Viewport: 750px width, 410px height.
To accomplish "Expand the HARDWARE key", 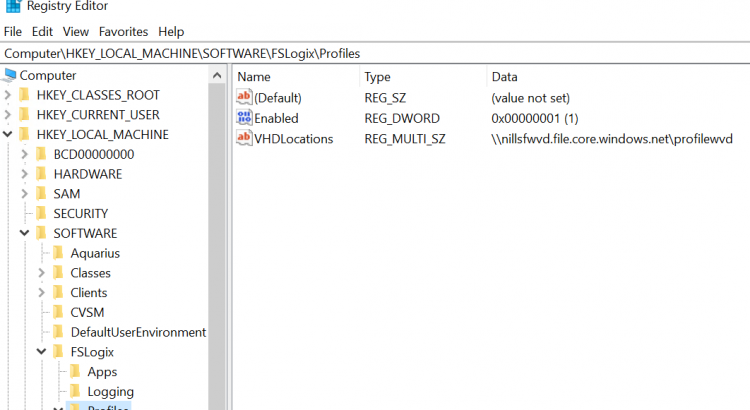I will pos(24,174).
